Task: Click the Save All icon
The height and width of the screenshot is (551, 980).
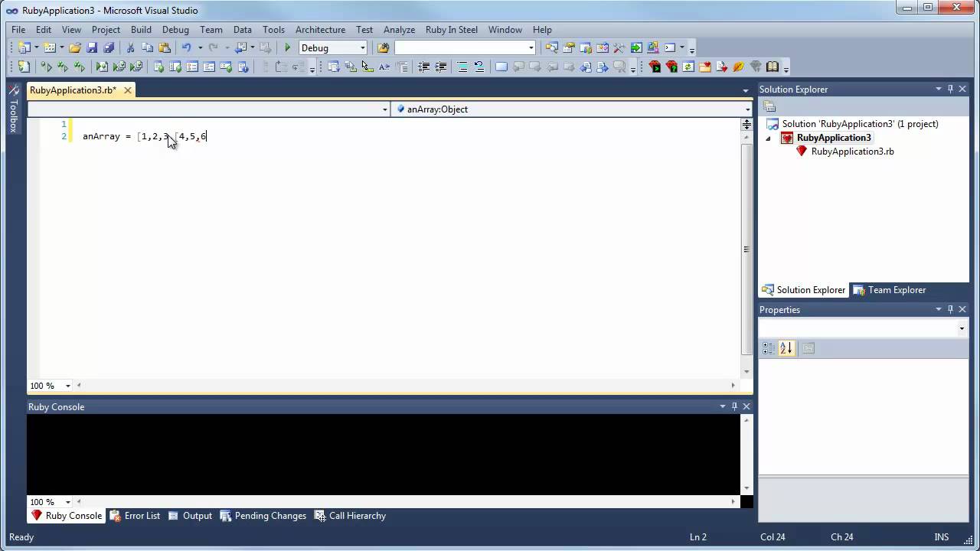Action: 109,47
